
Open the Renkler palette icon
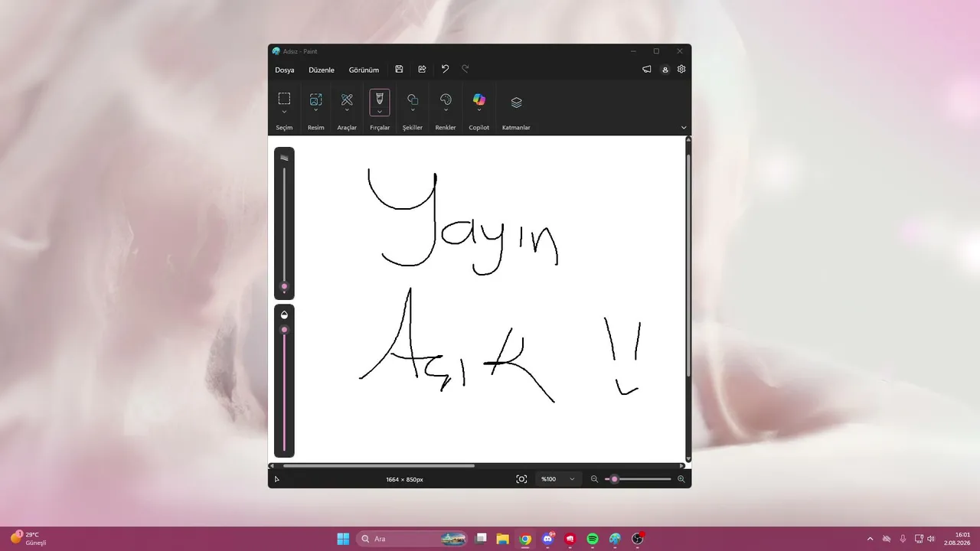click(446, 99)
